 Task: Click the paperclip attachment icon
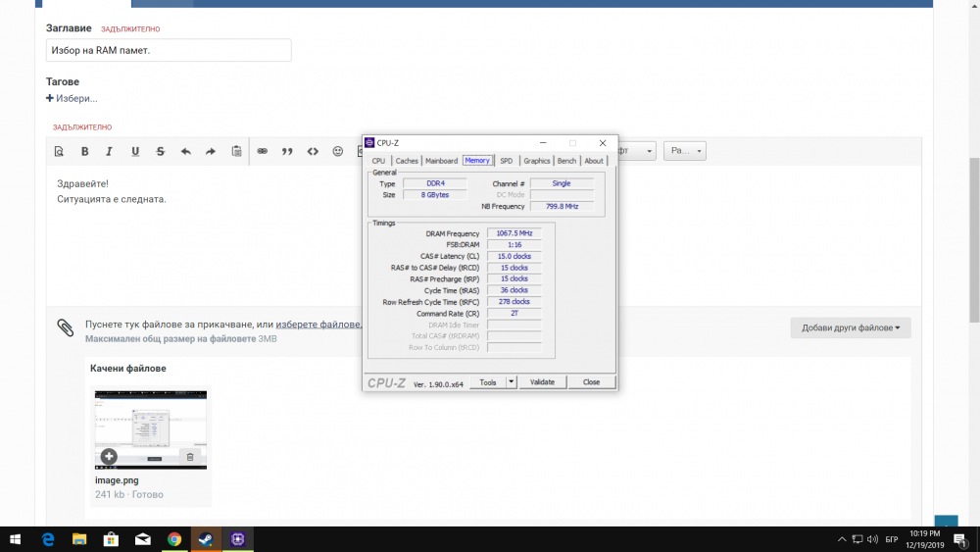tap(66, 326)
